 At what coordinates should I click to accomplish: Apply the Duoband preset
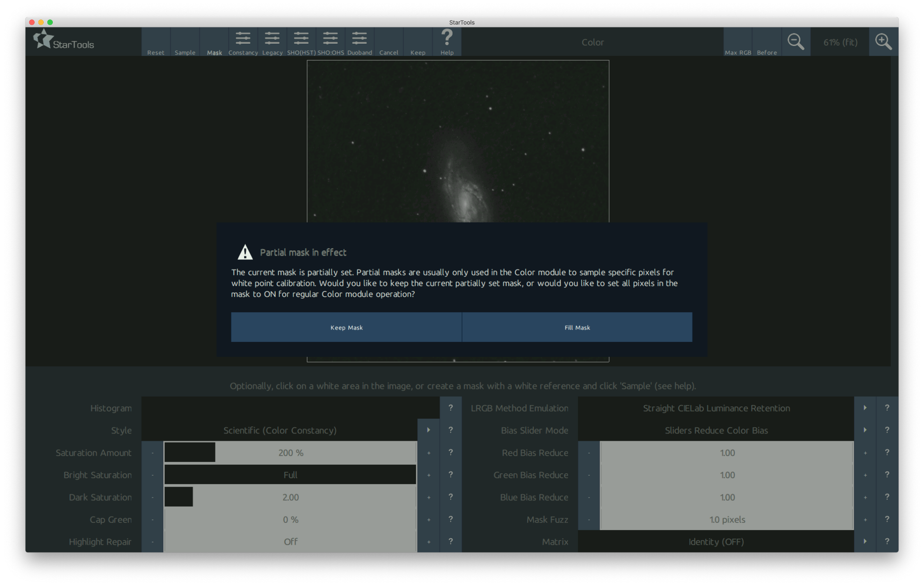click(360, 42)
